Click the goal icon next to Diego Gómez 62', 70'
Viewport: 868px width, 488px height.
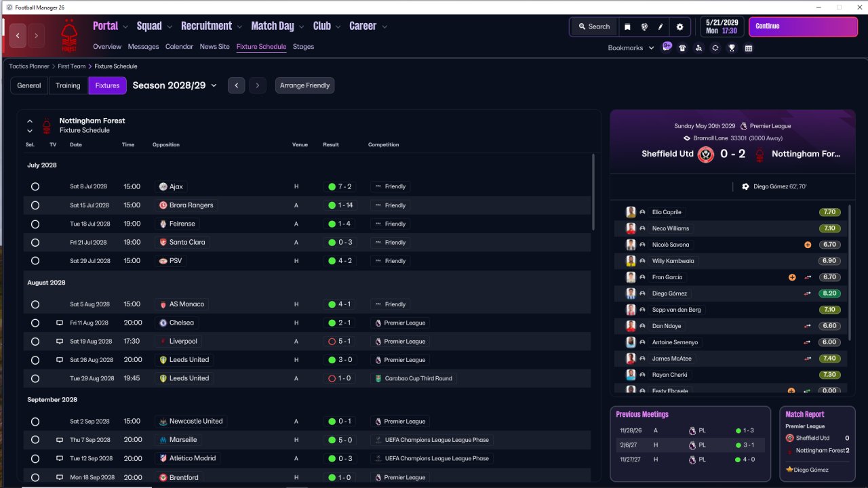746,186
